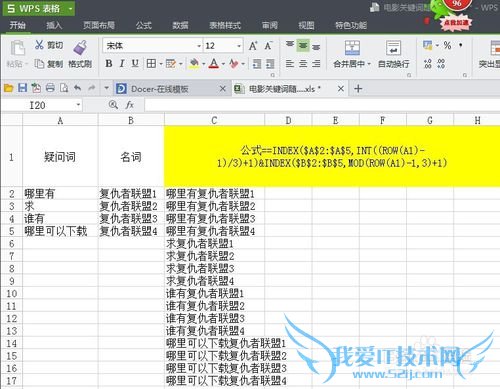The width and height of the screenshot is (500, 389).
Task: Click the Borders icon
Action: pyautogui.click(x=151, y=63)
